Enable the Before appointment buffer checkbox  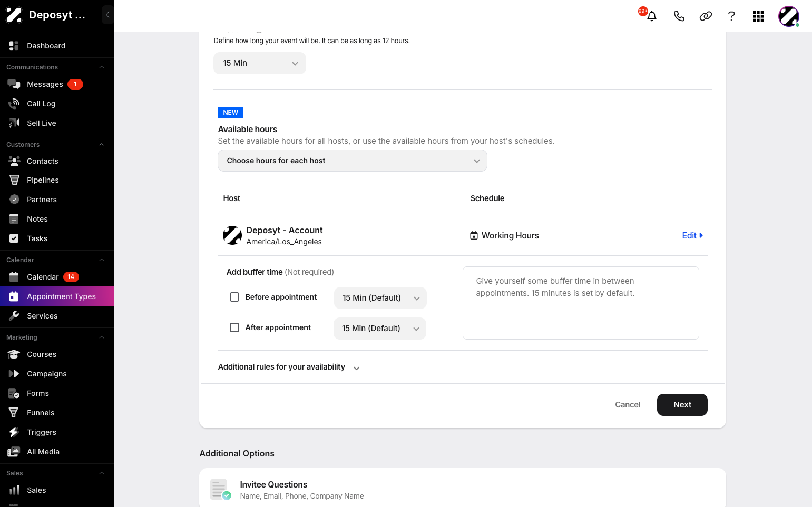tap(234, 297)
